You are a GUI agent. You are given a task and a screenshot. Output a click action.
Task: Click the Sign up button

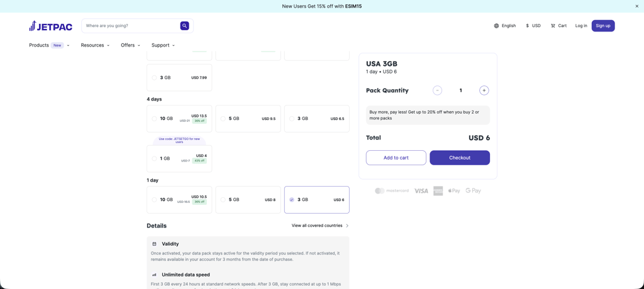[603, 26]
